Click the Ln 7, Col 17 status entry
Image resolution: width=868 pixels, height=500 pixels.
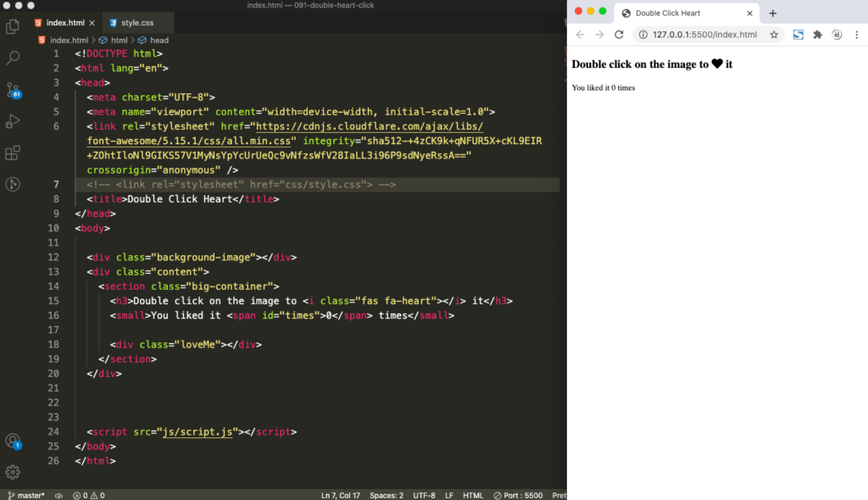tap(341, 496)
